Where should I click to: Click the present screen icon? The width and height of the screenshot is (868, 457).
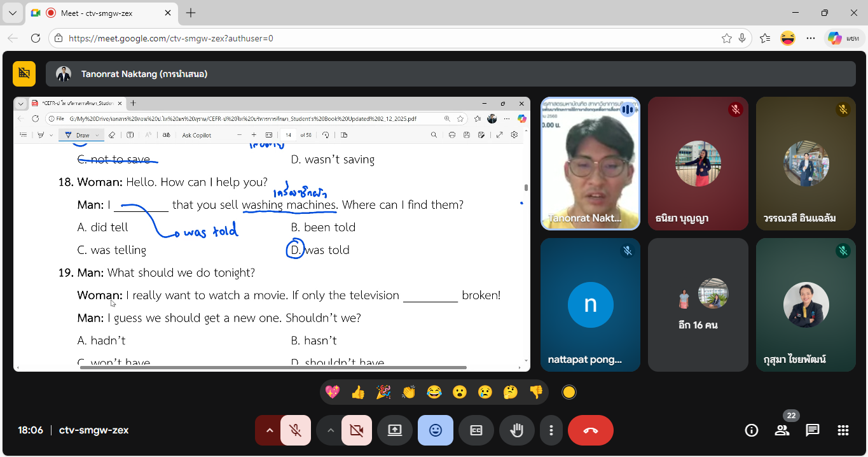[394, 430]
